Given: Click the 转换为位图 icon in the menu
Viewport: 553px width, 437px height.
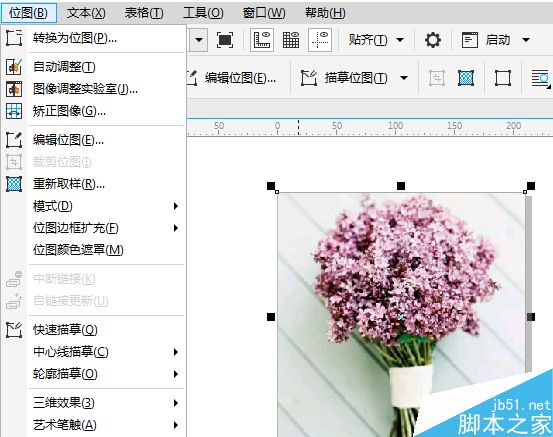Looking at the screenshot, I should click(14, 38).
